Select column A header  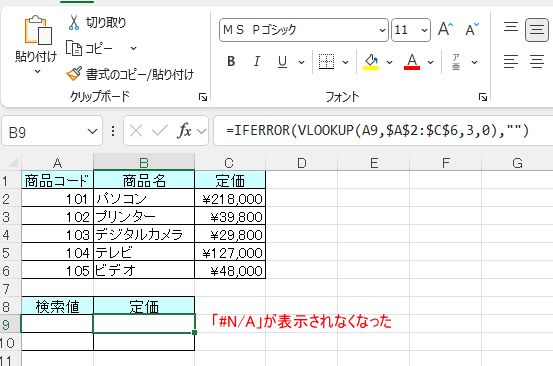click(57, 163)
